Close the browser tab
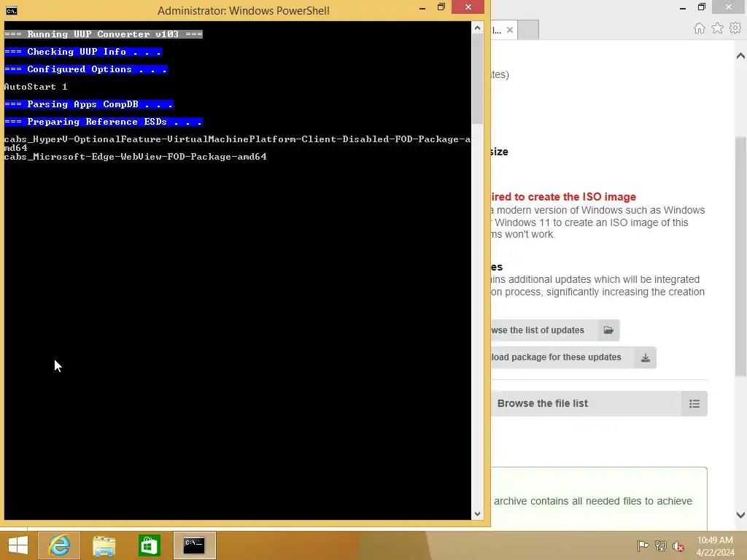 pyautogui.click(x=510, y=30)
